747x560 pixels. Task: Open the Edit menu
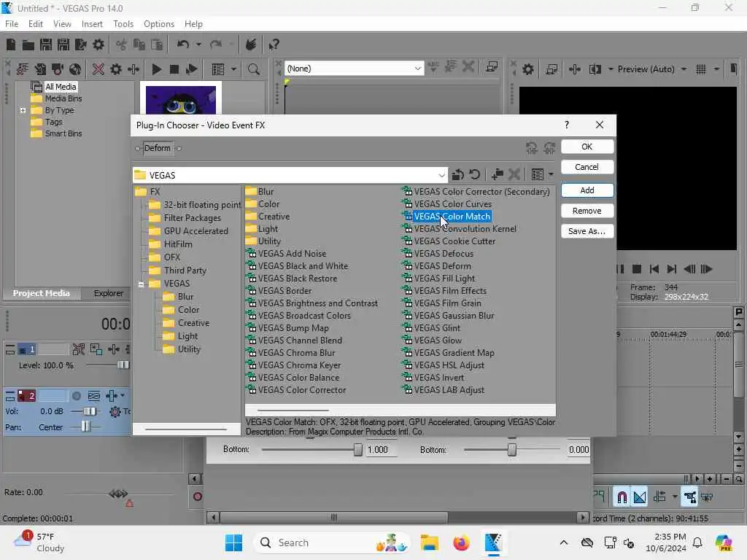[35, 24]
